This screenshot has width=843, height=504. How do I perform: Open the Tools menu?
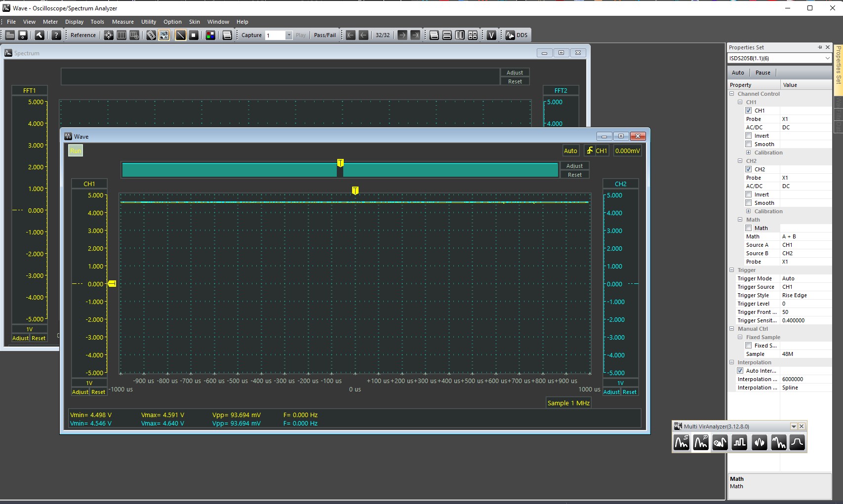point(97,22)
